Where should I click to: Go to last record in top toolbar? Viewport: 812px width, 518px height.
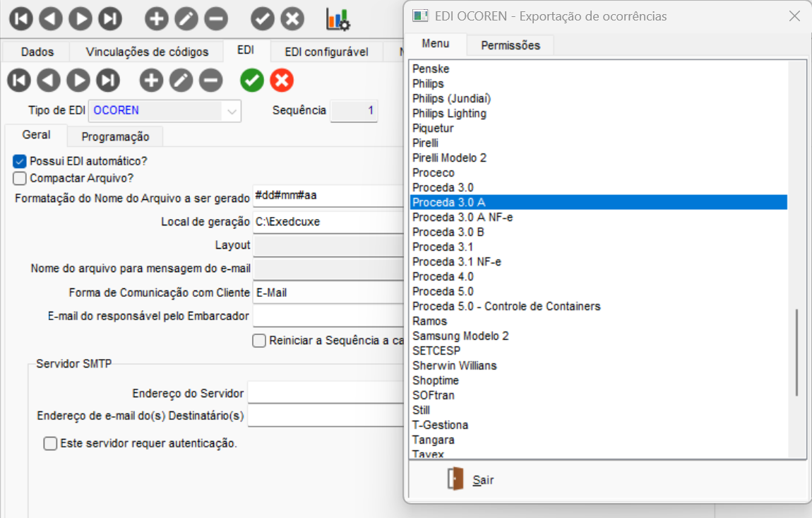click(x=110, y=19)
